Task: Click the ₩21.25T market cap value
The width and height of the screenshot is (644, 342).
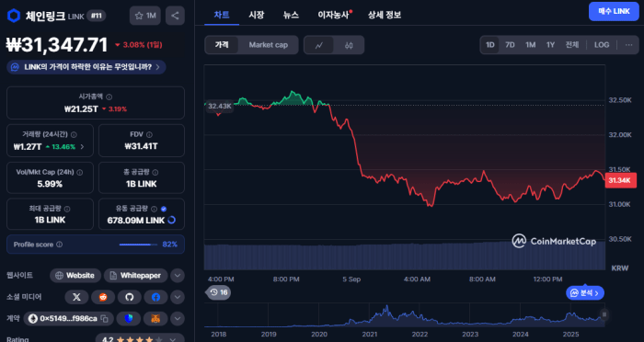Action: point(81,109)
